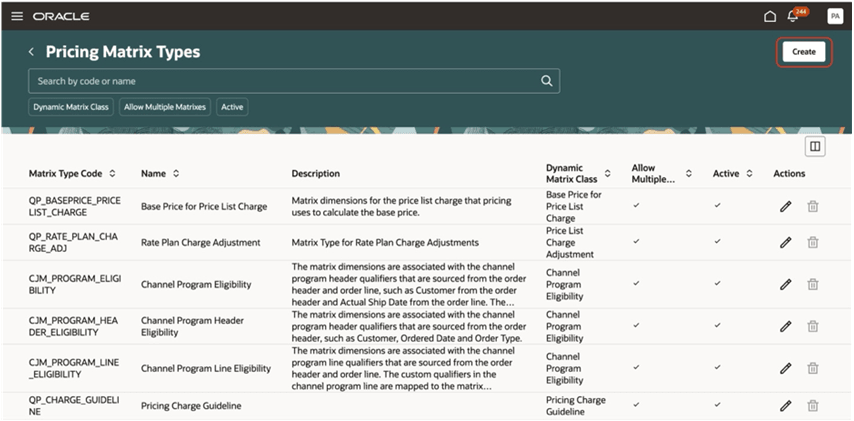Screen dimensions: 854x421
Task: Open the PA user profile avatar
Action: click(x=834, y=16)
